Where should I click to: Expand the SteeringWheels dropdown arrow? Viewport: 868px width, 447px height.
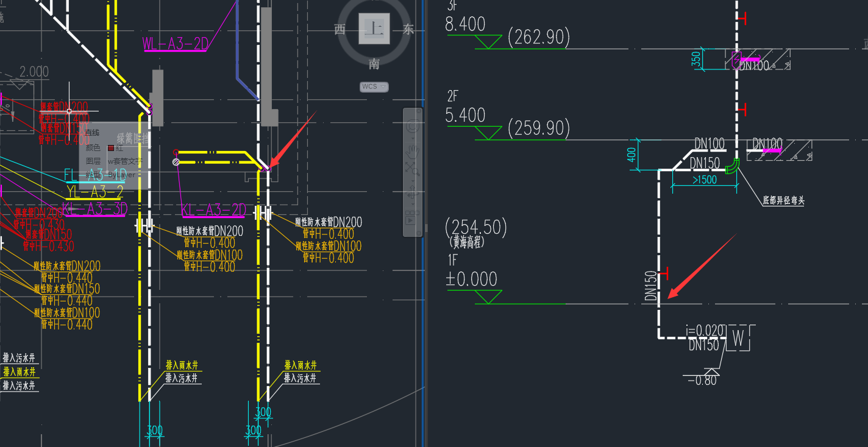(x=412, y=138)
